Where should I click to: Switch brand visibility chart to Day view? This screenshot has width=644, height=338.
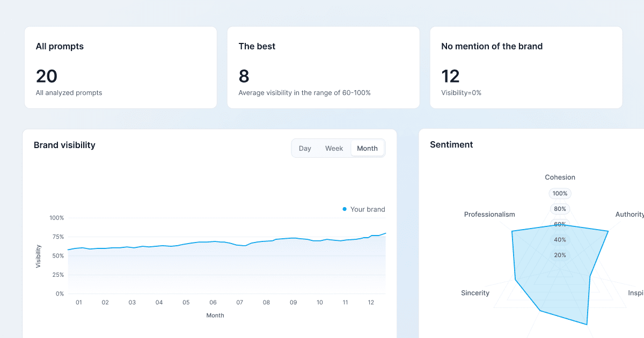point(305,149)
